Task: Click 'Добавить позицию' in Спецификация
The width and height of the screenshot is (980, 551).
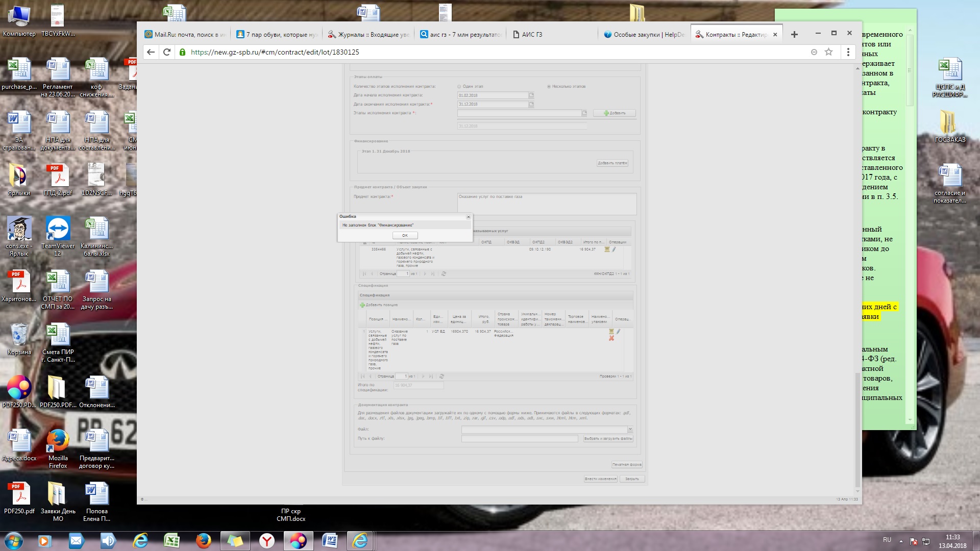Action: [x=379, y=305]
